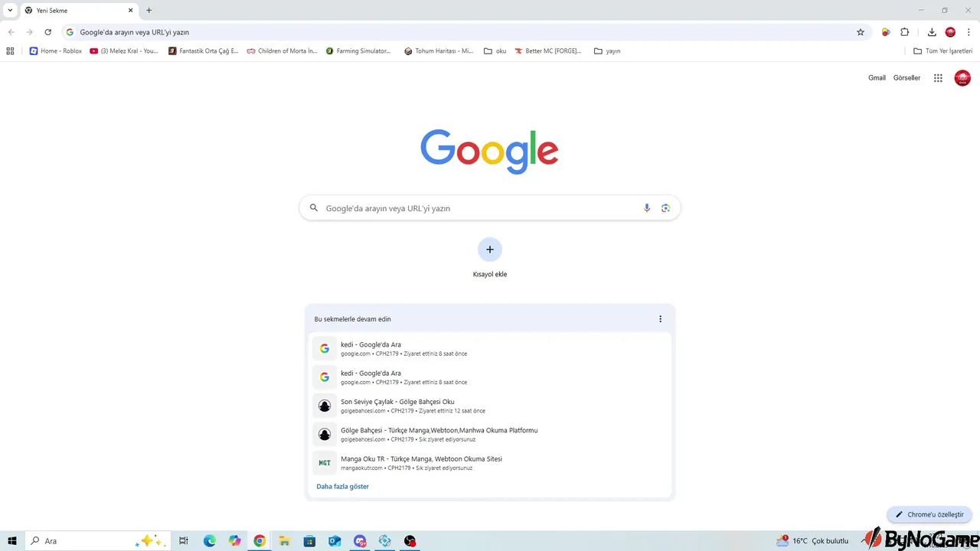This screenshot has width=980, height=551.
Task: Search by image with Google Lens icon
Action: [665, 208]
